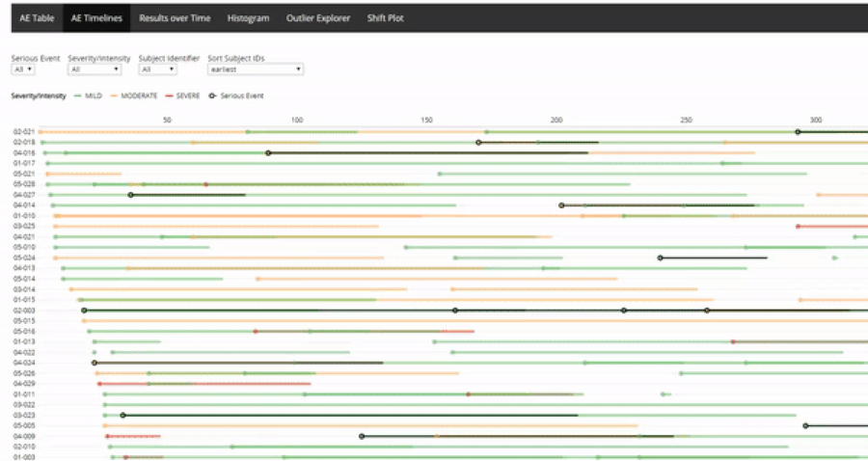Click serious event marker on 04-016 row
Viewport: 868px width, 461px height.
(x=268, y=152)
